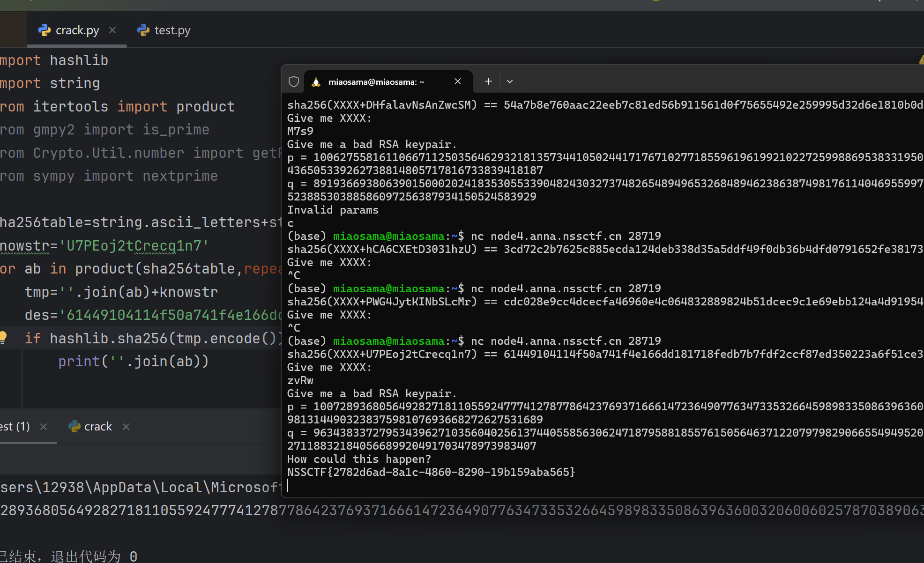The height and width of the screenshot is (563, 924).
Task: Click the exit code 0 message in run output
Action: (69, 556)
